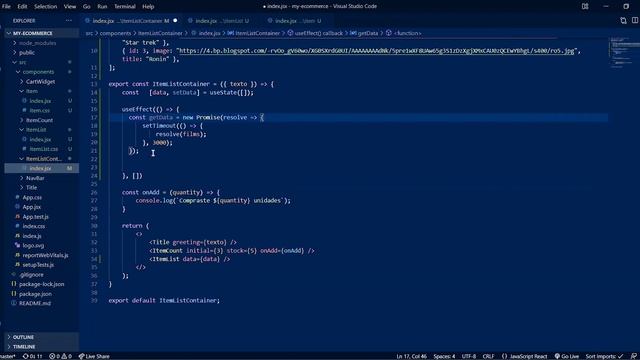Open the errors and warnings counter
640x360 pixels.
(x=60, y=356)
